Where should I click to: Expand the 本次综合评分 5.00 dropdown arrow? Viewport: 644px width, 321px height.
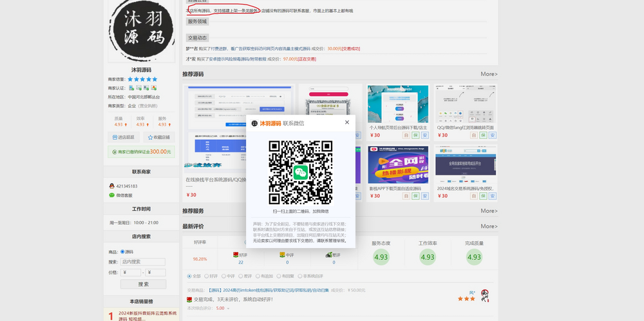pyautogui.click(x=229, y=308)
